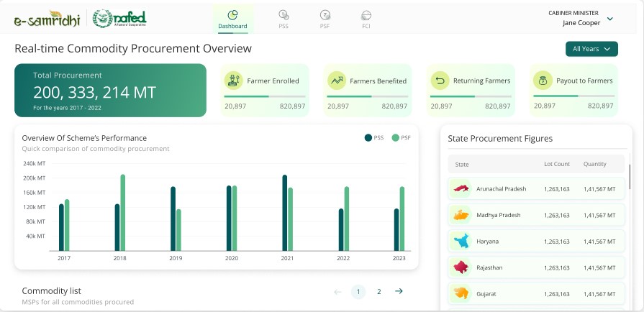Switch to the FCI tab
The width and height of the screenshot is (644, 312).
tap(366, 19)
